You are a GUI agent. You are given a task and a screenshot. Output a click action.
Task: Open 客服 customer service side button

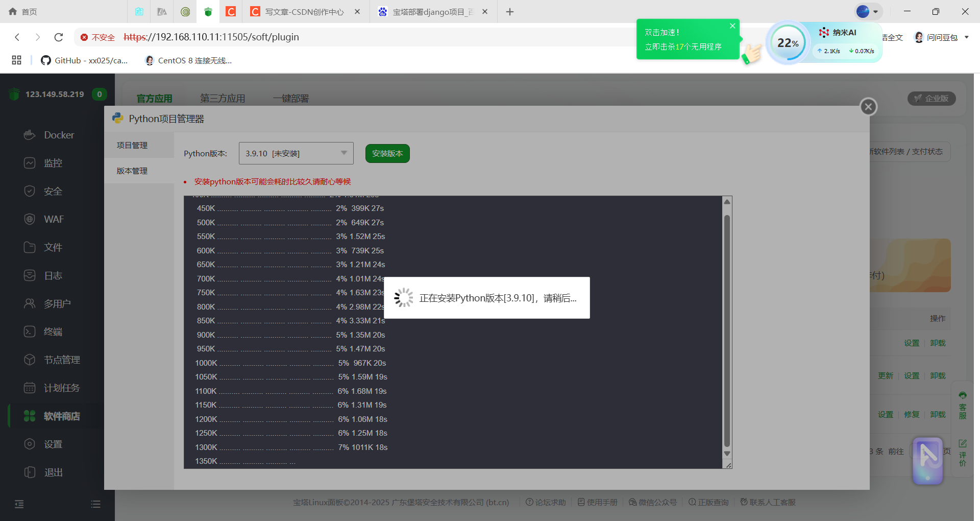tap(963, 405)
